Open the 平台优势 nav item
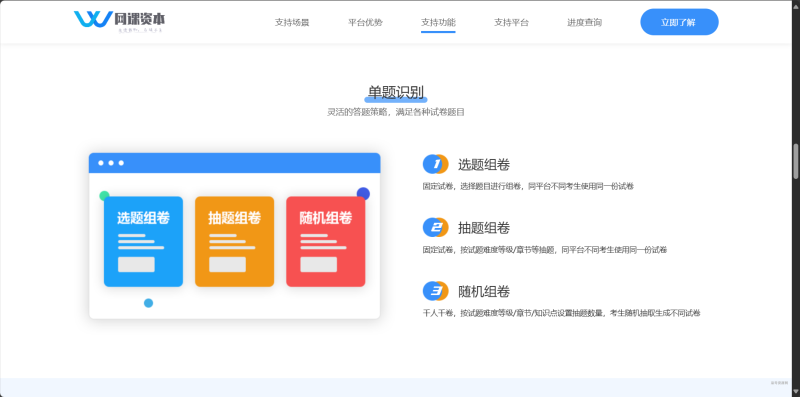The height and width of the screenshot is (397, 800). 365,22
